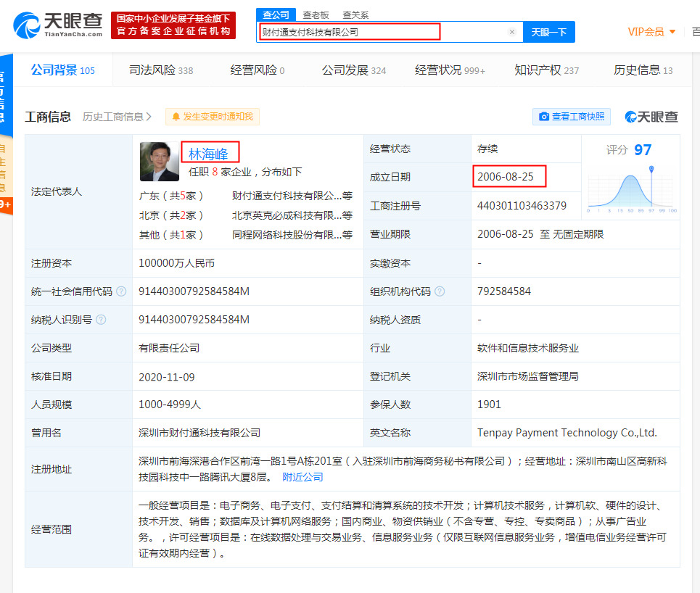The width and height of the screenshot is (700, 593).
Task: Click the 天眼一下 search button
Action: pos(548,32)
